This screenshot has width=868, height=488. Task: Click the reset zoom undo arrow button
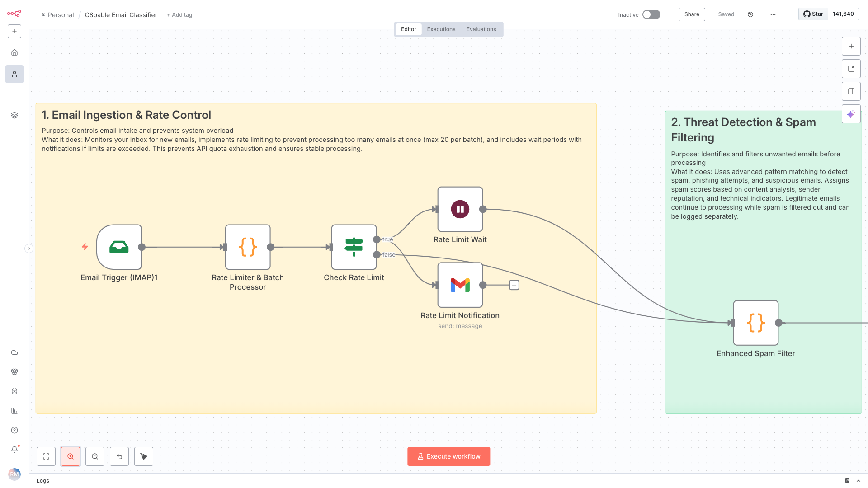(119, 456)
